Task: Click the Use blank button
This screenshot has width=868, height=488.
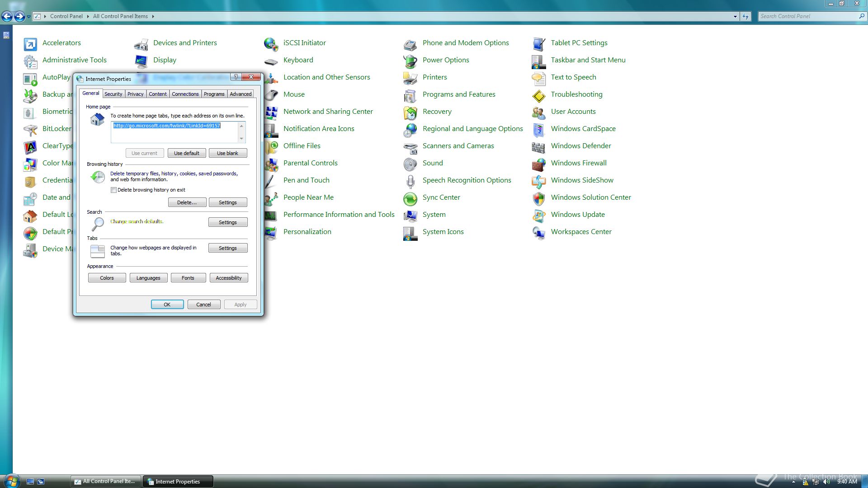Action: tap(227, 153)
